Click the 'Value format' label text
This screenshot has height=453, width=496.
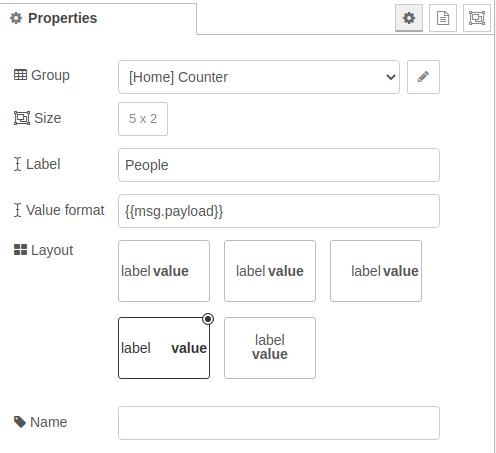[65, 210]
